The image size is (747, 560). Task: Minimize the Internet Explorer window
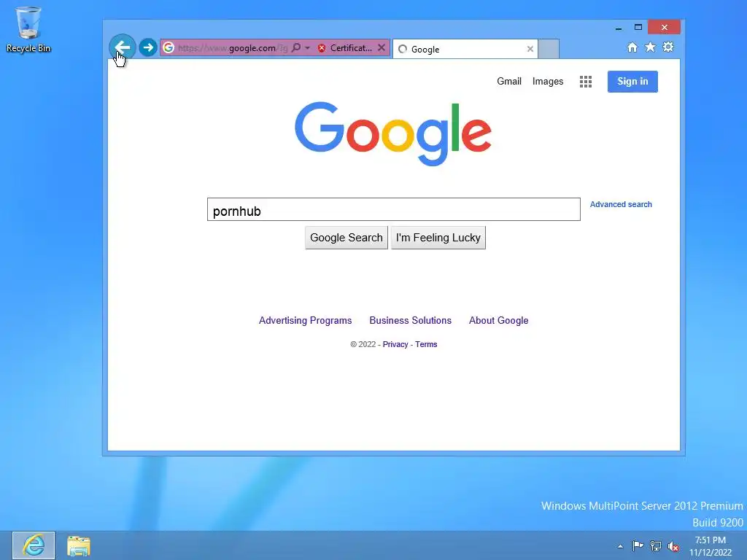coord(619,28)
